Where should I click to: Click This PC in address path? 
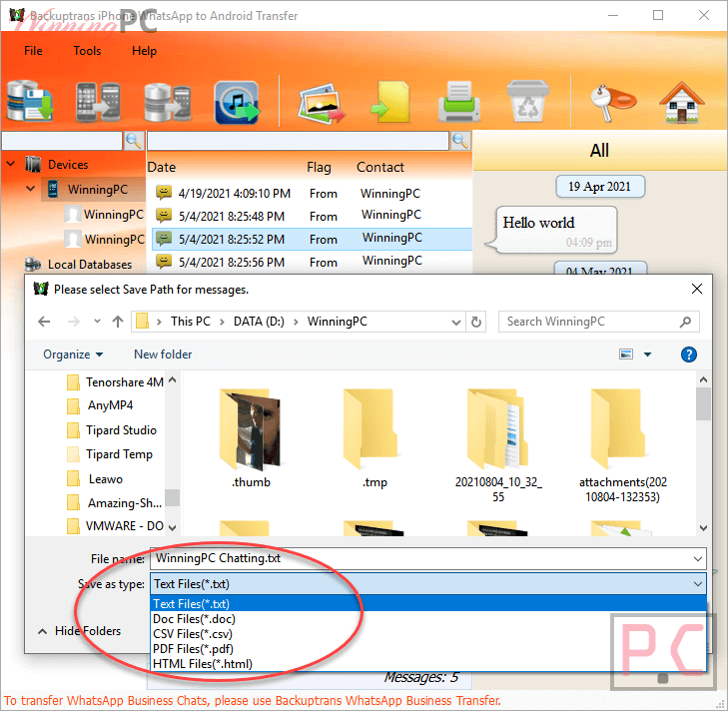(x=191, y=322)
